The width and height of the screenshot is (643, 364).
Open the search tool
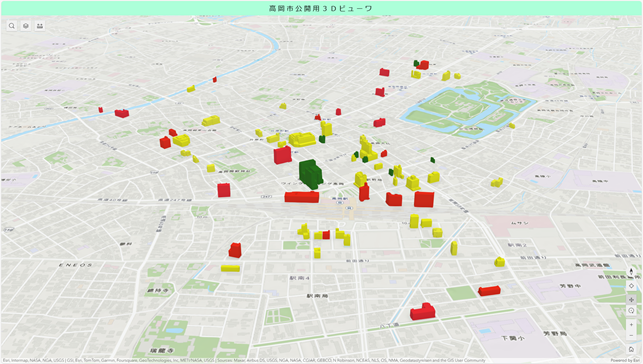pos(12,26)
